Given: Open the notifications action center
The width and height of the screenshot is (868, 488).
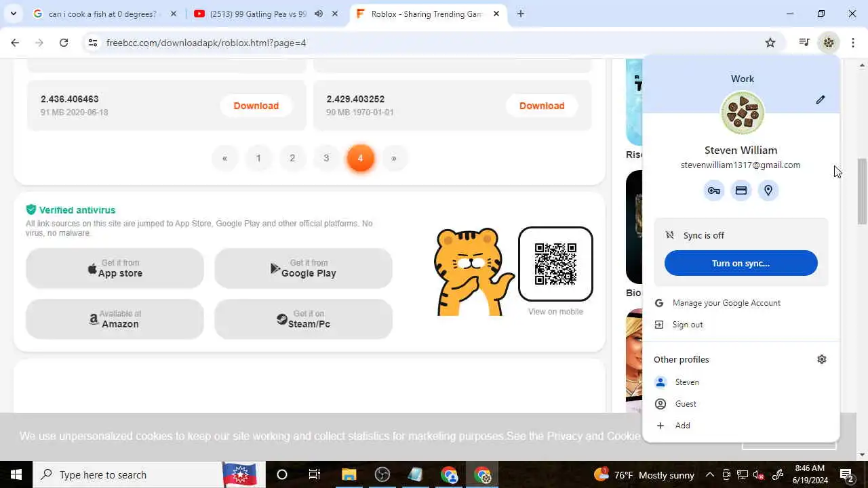Looking at the screenshot, I should point(846,474).
